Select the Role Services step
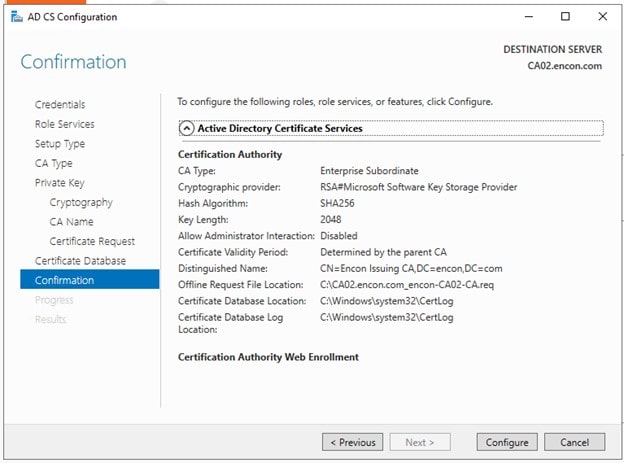Screen dimensions: 624x463 pos(64,124)
